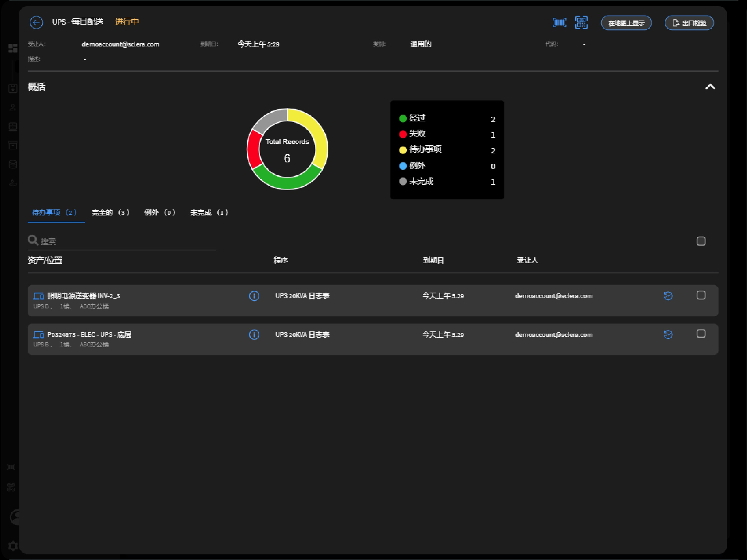Click yellow 待办事项 legend dot
This screenshot has height=560, width=747.
(403, 150)
